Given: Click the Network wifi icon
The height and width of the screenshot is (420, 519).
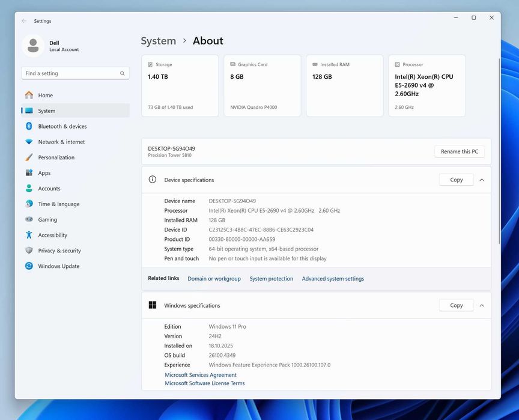Looking at the screenshot, I should (29, 142).
